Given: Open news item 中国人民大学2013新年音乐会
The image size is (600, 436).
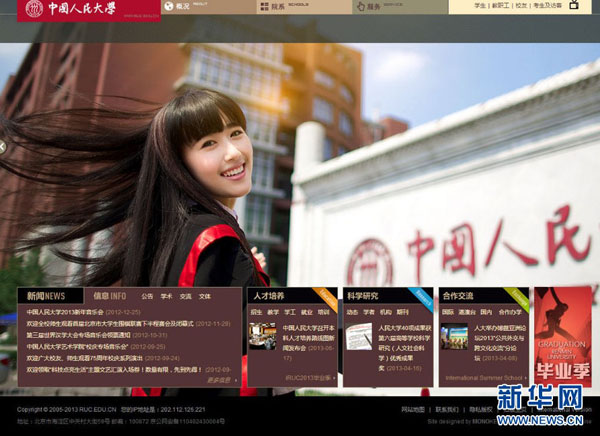Looking at the screenshot, I should click(65, 312).
